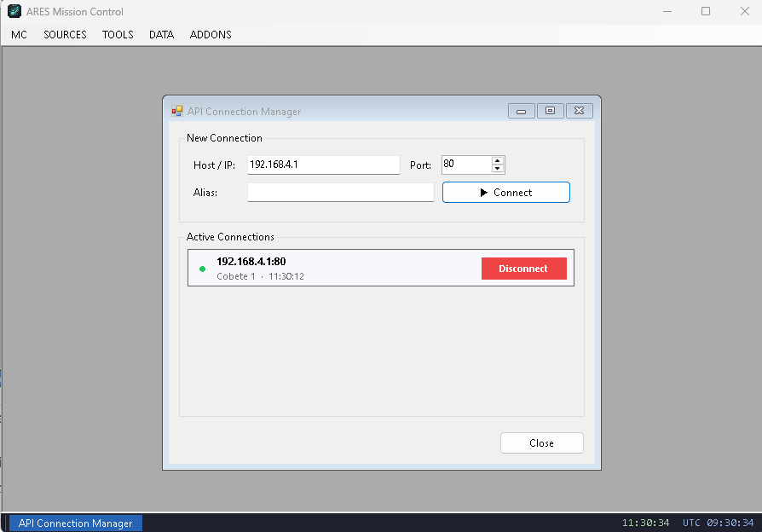Open the MC menu
The image size is (762, 532).
pyautogui.click(x=19, y=34)
